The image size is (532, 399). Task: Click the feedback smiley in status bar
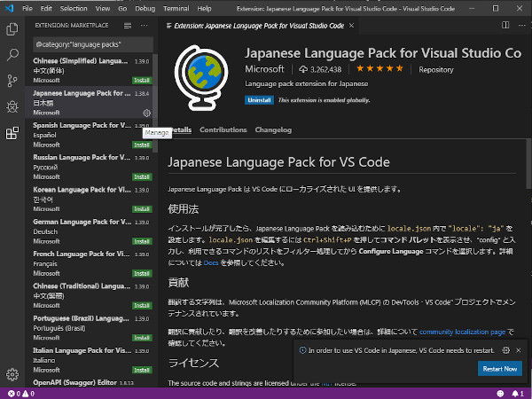(x=500, y=394)
